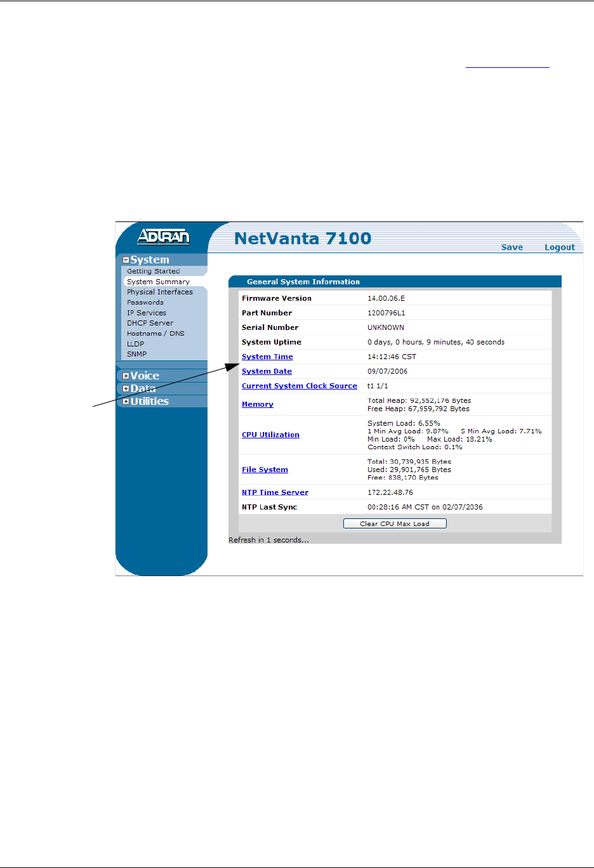Click the Save link
The width and height of the screenshot is (594, 868).
512,247
